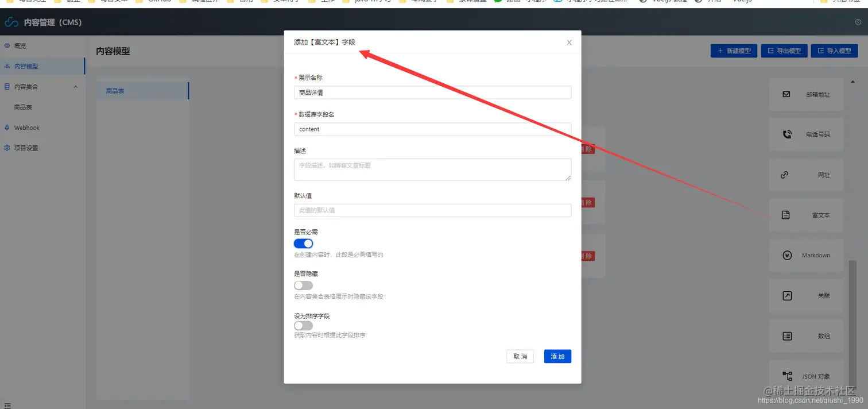Click the Webhook rocket icon
Viewport: 868px width, 409px height.
coord(7,128)
